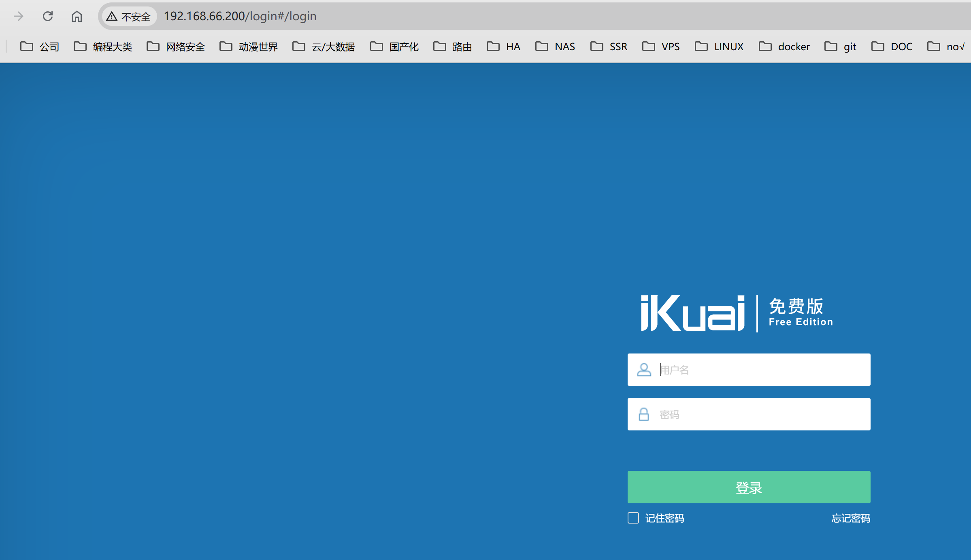The height and width of the screenshot is (560, 971).
Task: Open the docker bookmark folder
Action: coord(784,47)
